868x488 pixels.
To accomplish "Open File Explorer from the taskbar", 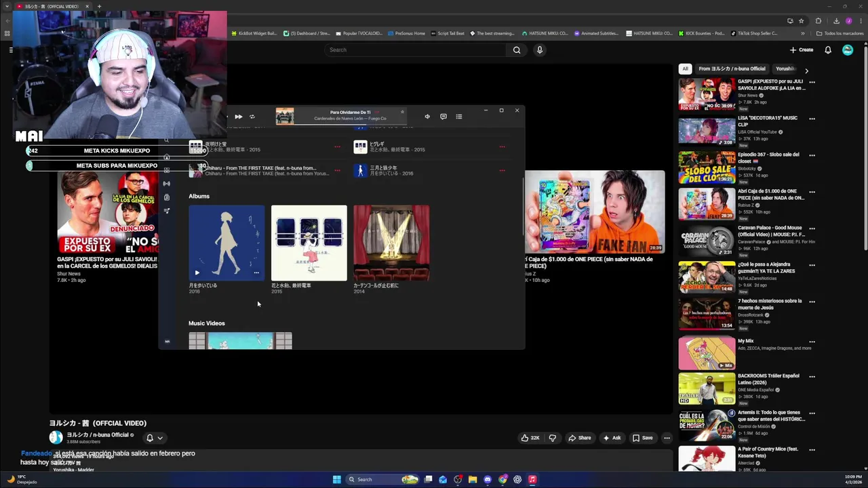I will pos(473,479).
